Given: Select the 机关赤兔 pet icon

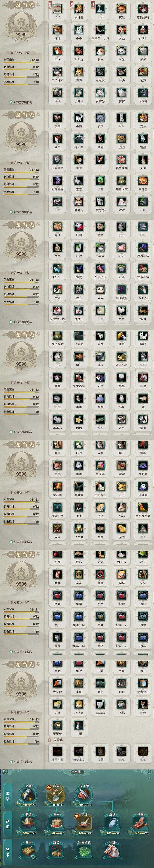Looking at the screenshot, I should [x=79, y=377].
